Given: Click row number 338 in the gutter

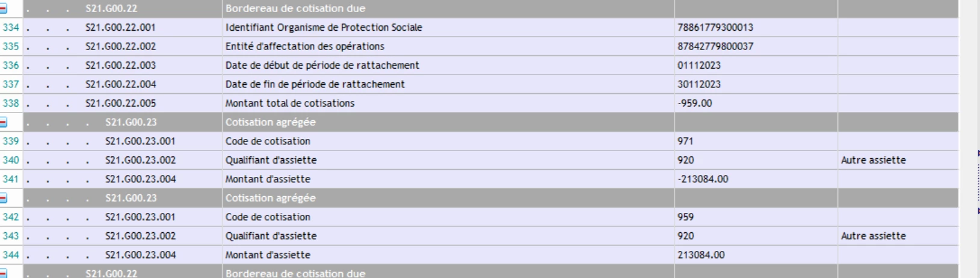Looking at the screenshot, I should coord(11,103).
